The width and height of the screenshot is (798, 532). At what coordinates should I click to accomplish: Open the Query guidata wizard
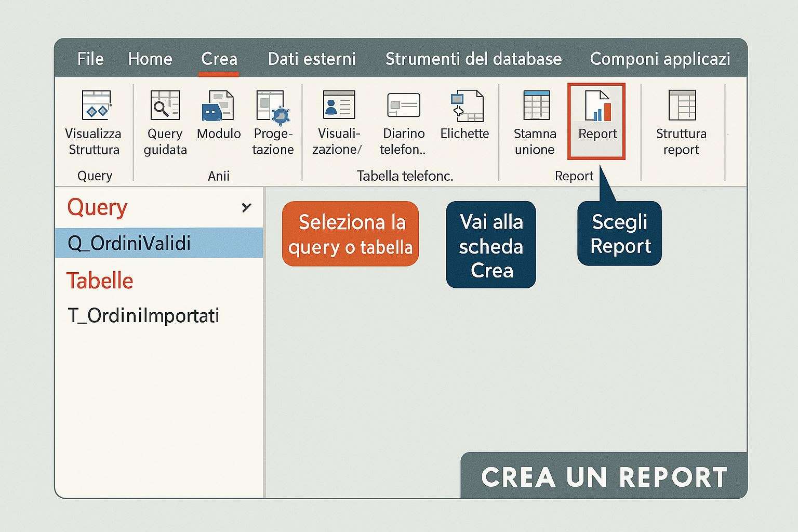click(165, 105)
